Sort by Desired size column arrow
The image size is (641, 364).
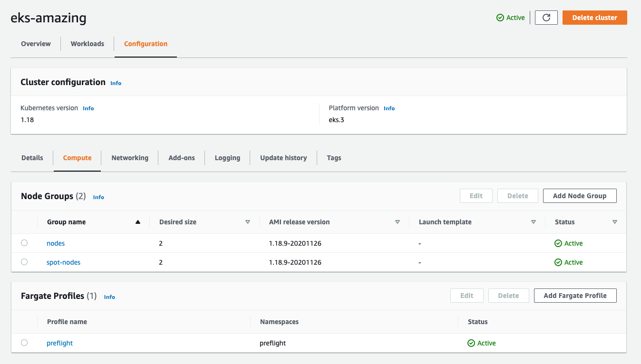pos(248,222)
